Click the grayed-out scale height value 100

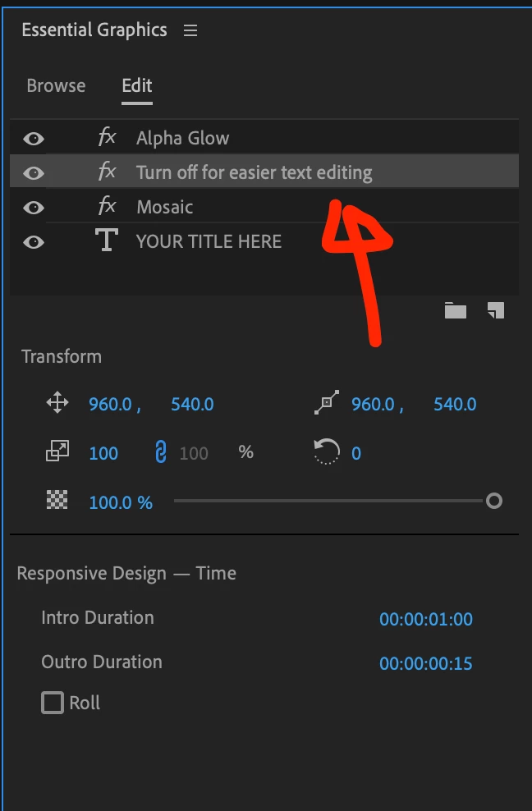[194, 454]
